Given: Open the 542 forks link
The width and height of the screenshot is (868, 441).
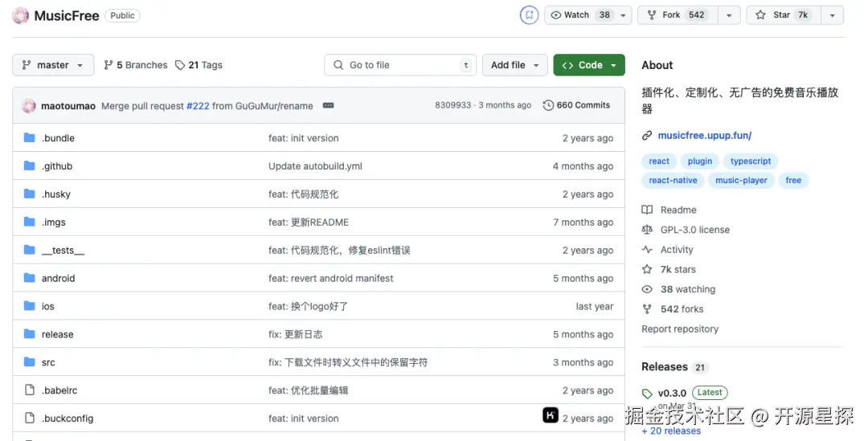Looking at the screenshot, I should pos(682,309).
